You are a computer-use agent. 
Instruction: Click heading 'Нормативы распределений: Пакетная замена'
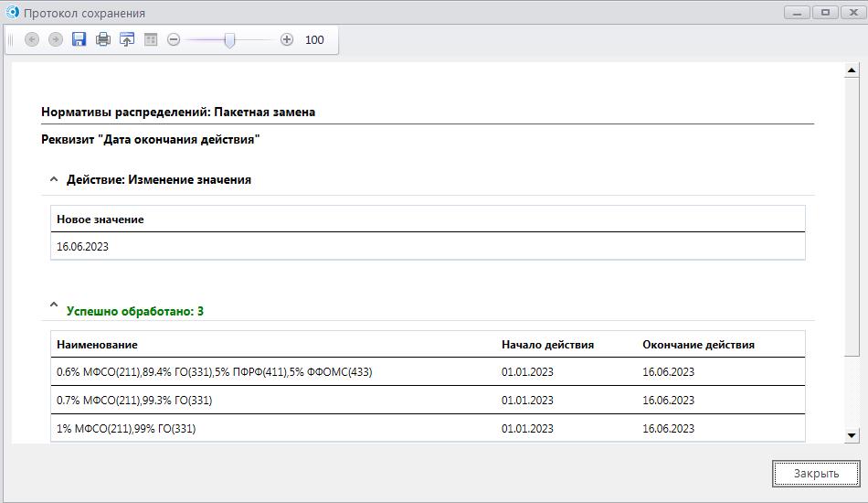click(x=178, y=112)
